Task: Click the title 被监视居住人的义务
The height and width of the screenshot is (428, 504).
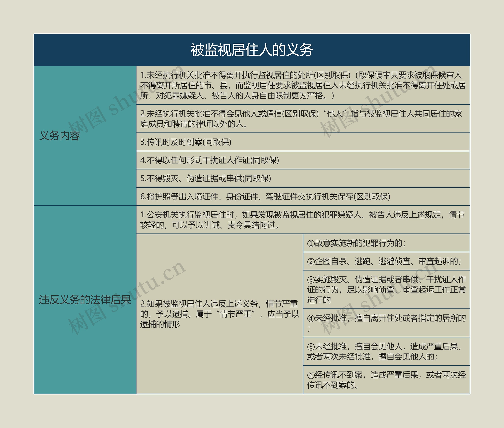Action: (x=252, y=50)
